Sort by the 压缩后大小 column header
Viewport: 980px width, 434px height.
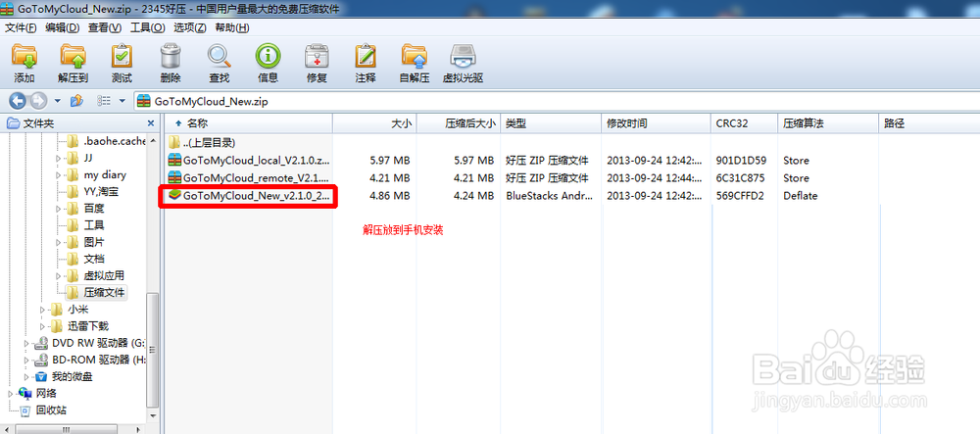458,123
